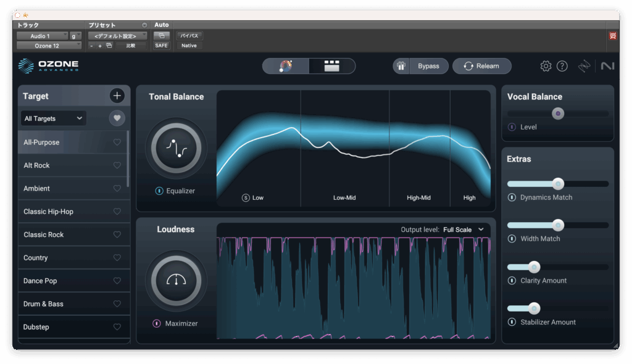The height and width of the screenshot is (364, 632).
Task: Open the Output level Full Scale dropdown
Action: coord(463,230)
